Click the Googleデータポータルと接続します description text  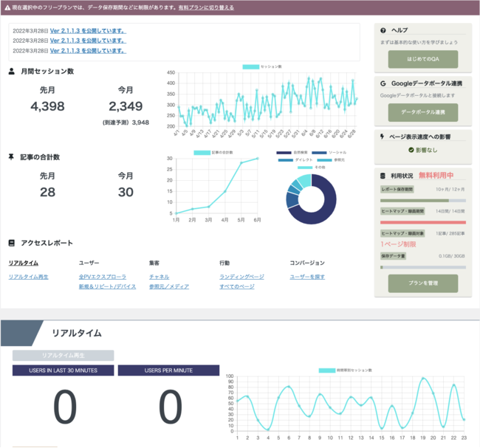417,95
